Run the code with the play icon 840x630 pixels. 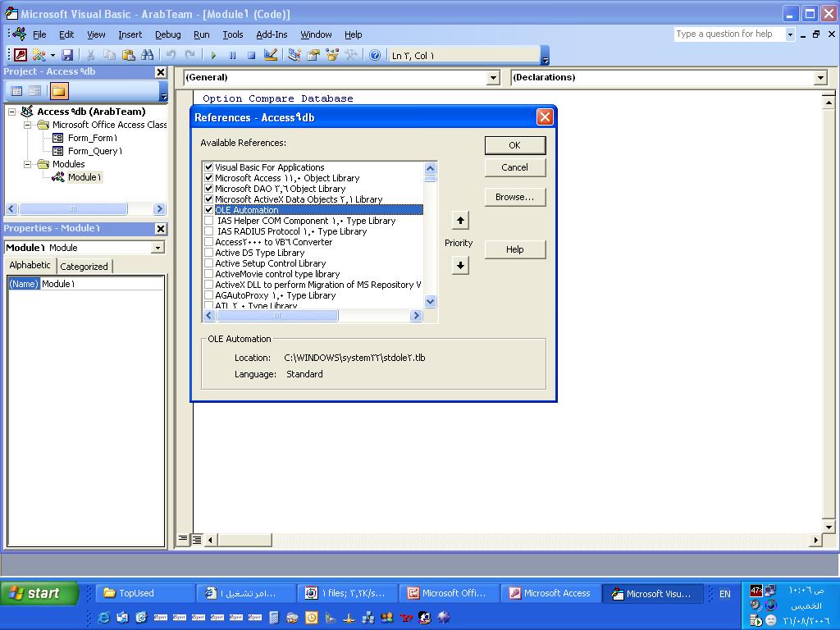[213, 55]
